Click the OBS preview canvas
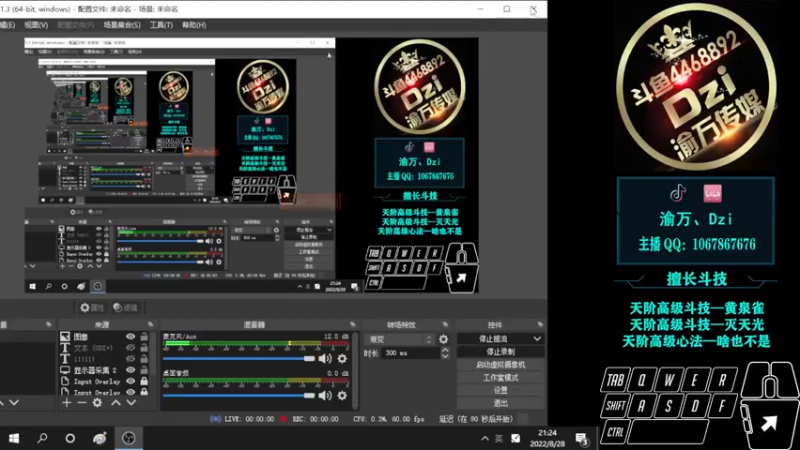Viewport: 800px width, 450px height. coord(252,165)
